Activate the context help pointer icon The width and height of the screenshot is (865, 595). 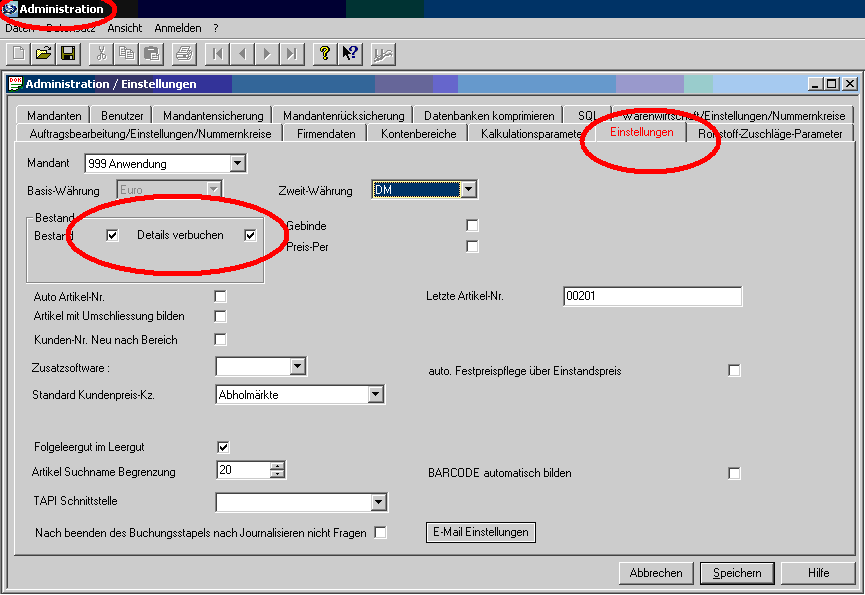pyautogui.click(x=349, y=53)
